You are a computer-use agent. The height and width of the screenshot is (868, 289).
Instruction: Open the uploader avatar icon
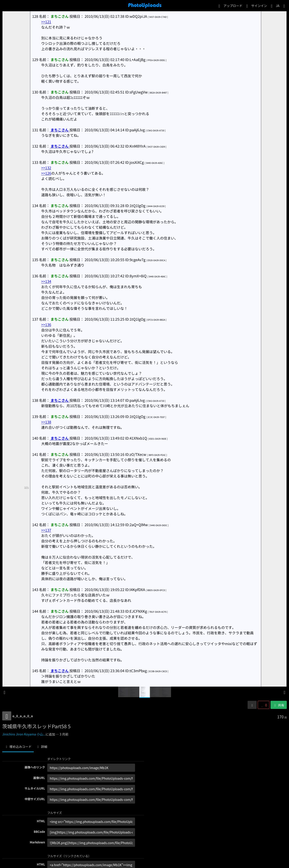[x=7, y=716]
